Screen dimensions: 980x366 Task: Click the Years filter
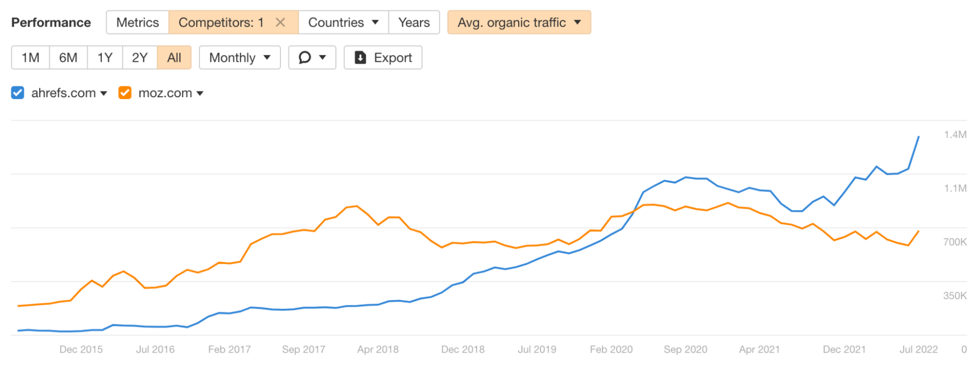(x=414, y=22)
